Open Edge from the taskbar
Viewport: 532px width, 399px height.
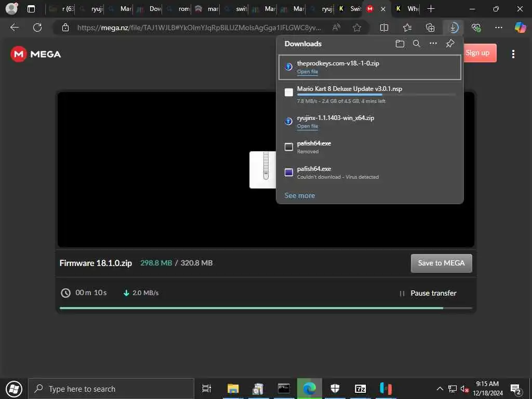tap(310, 389)
